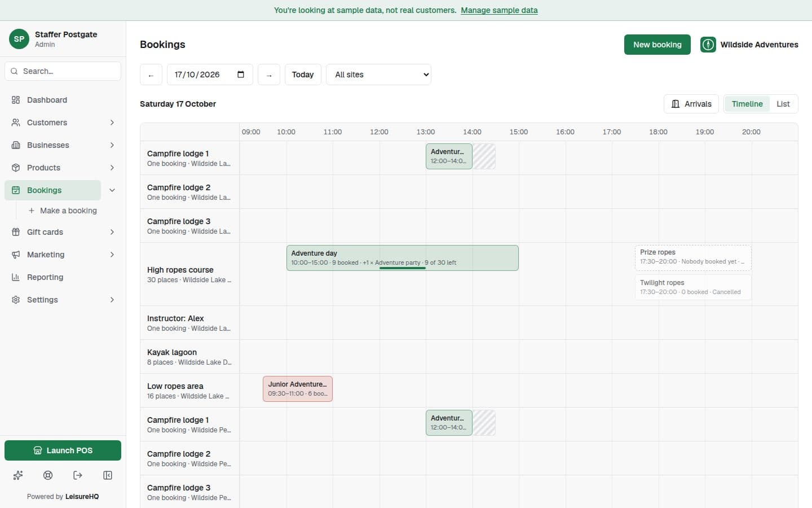Click the New booking button
This screenshot has width=812, height=508.
click(x=657, y=45)
